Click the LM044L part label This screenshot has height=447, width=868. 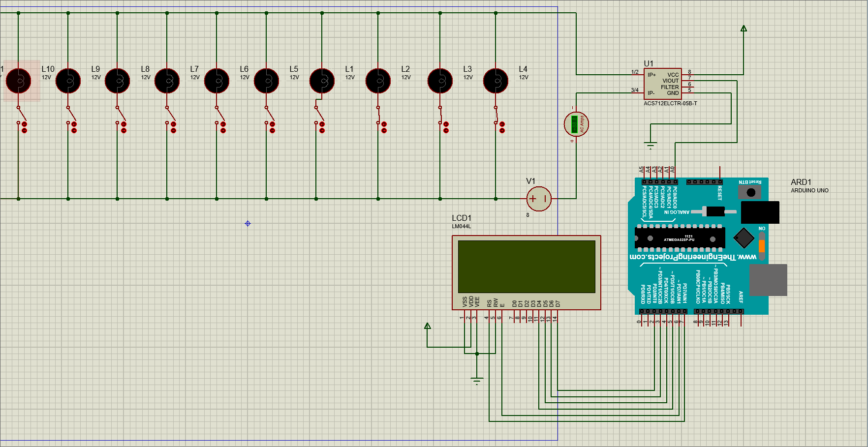coord(462,226)
